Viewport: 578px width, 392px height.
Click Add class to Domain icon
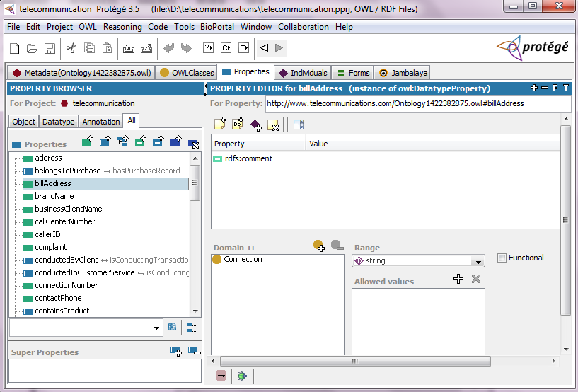pyautogui.click(x=319, y=246)
